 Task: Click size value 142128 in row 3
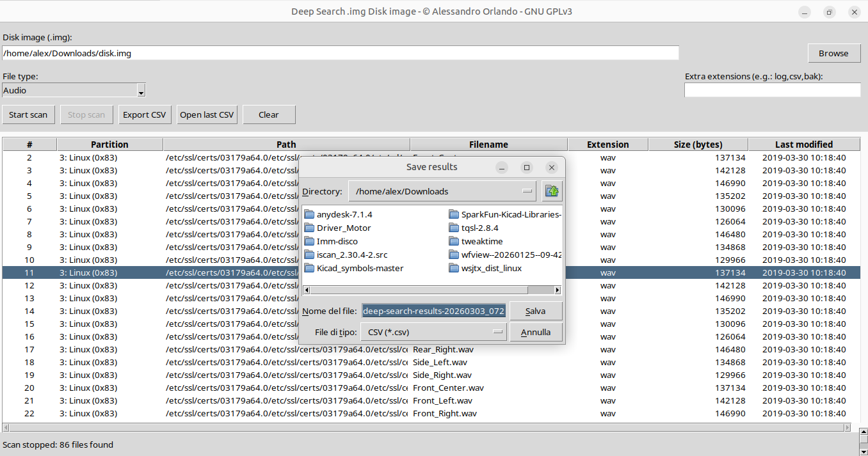(x=730, y=170)
